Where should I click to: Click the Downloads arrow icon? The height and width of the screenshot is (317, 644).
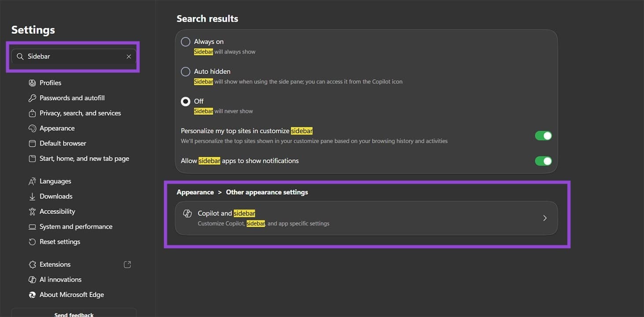coord(32,196)
